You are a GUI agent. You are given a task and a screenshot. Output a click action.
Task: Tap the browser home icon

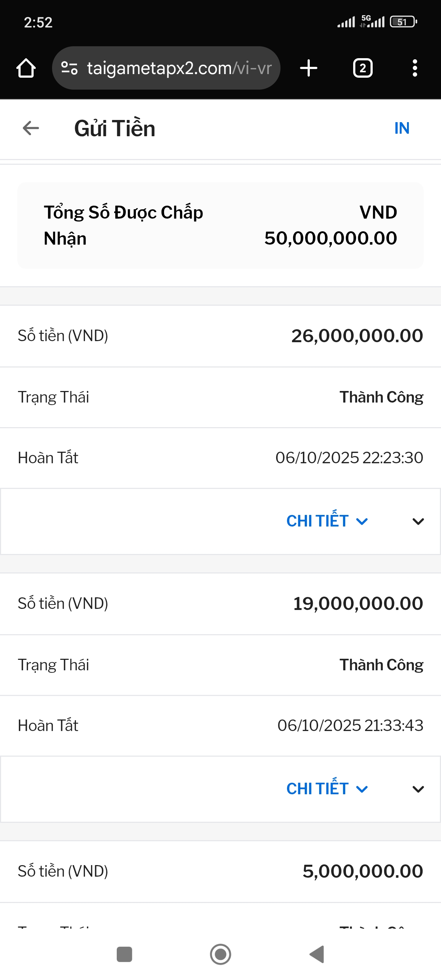click(x=26, y=69)
